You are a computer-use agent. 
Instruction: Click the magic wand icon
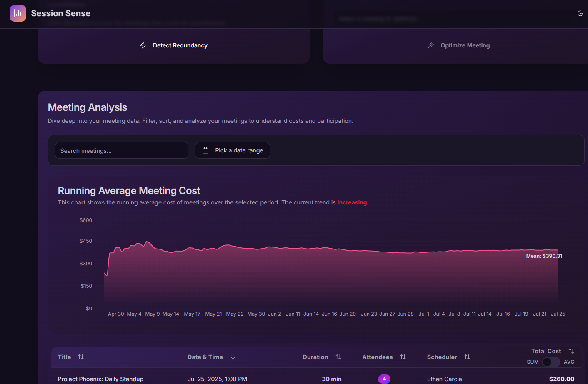(x=431, y=45)
